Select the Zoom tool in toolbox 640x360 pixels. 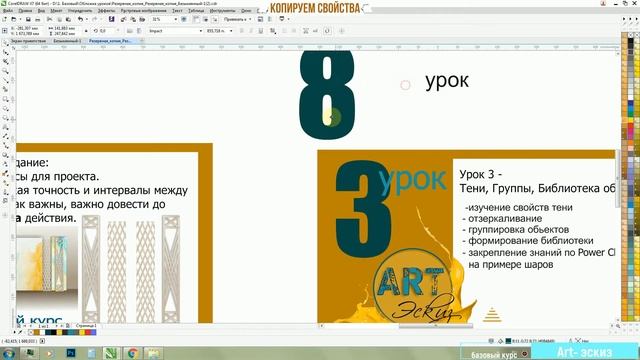[x=5, y=71]
